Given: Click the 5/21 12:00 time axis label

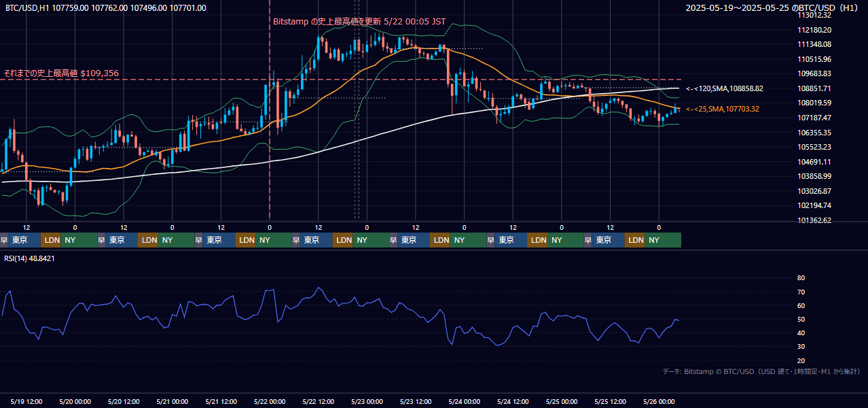Looking at the screenshot, I should tap(221, 402).
